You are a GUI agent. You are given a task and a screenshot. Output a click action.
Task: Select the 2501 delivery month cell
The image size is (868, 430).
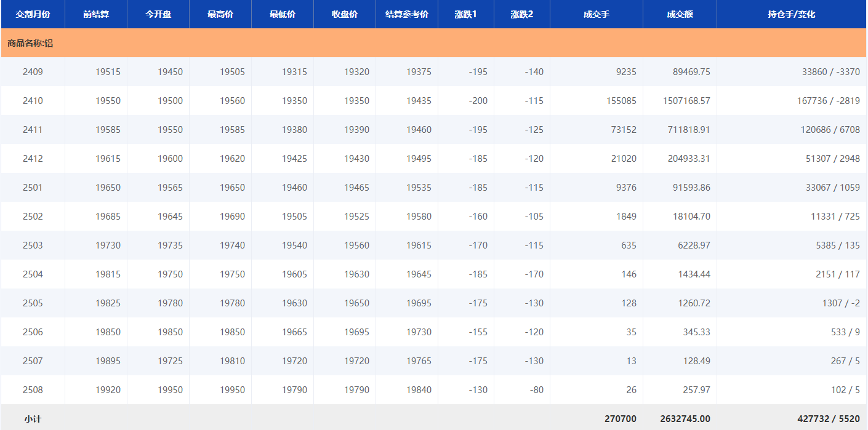coord(33,188)
